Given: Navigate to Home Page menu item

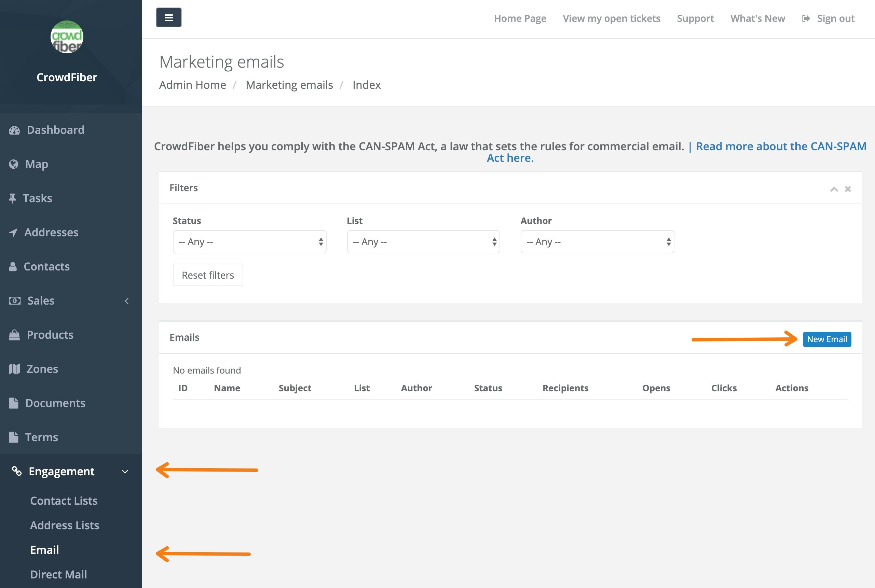Looking at the screenshot, I should 520,18.
